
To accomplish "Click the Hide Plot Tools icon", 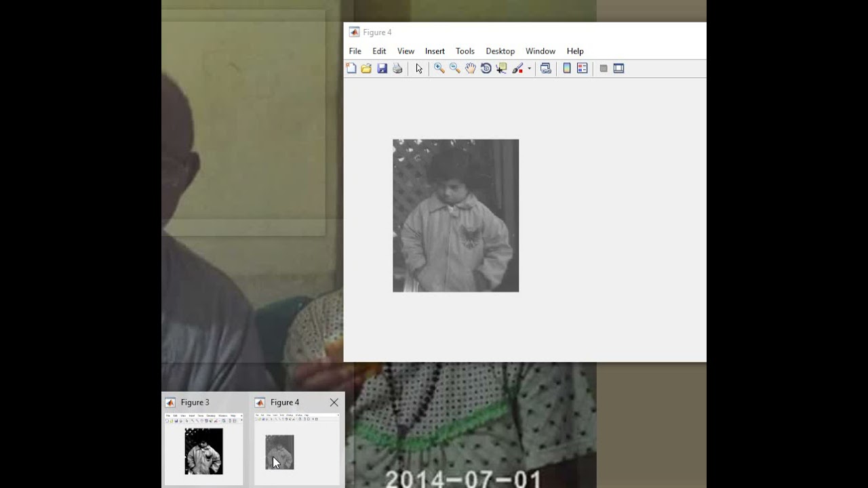I will 604,68.
